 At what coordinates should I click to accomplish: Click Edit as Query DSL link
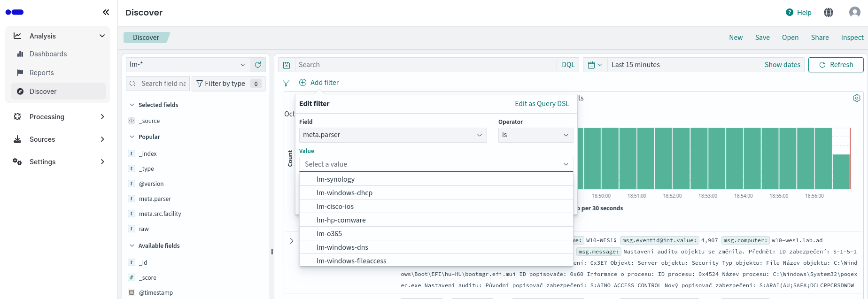[542, 104]
